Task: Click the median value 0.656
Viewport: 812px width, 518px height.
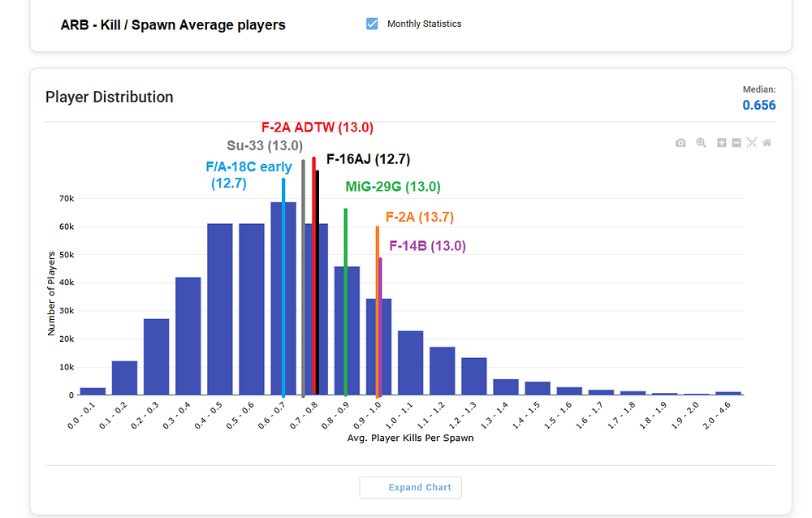Action: pos(758,105)
